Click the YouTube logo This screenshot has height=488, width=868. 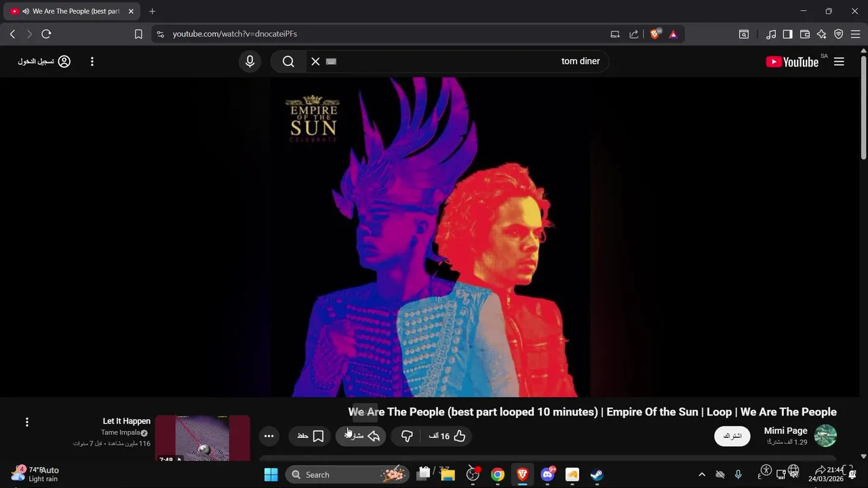(x=792, y=62)
